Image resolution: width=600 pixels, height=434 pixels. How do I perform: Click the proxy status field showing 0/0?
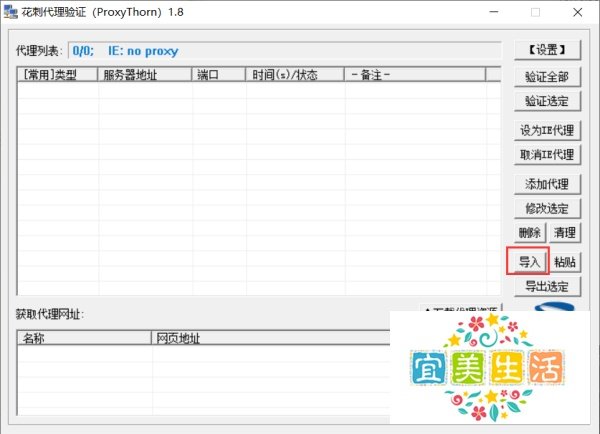(x=285, y=51)
